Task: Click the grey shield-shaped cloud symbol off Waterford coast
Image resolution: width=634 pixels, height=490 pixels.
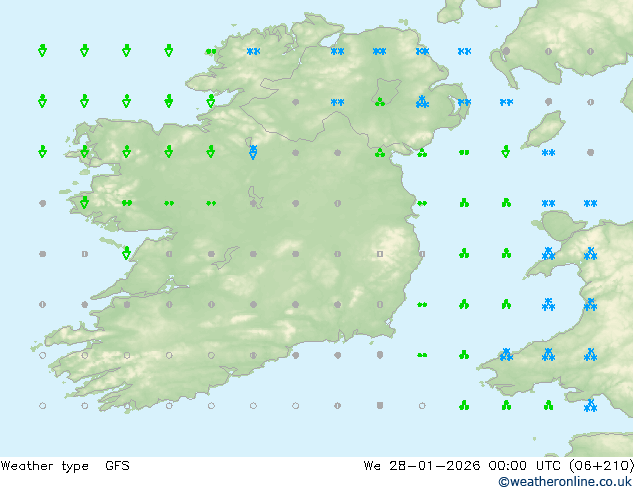Action: (380, 355)
